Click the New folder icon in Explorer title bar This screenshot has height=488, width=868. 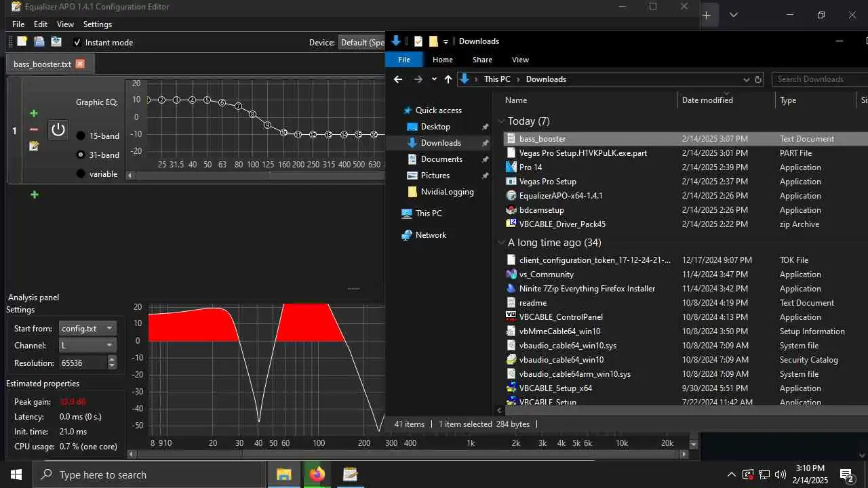tap(433, 41)
